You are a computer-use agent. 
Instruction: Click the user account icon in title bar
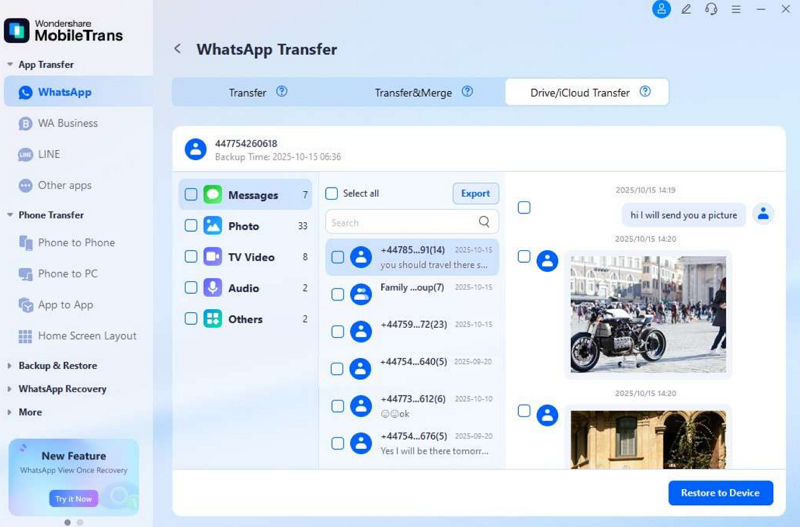661,9
